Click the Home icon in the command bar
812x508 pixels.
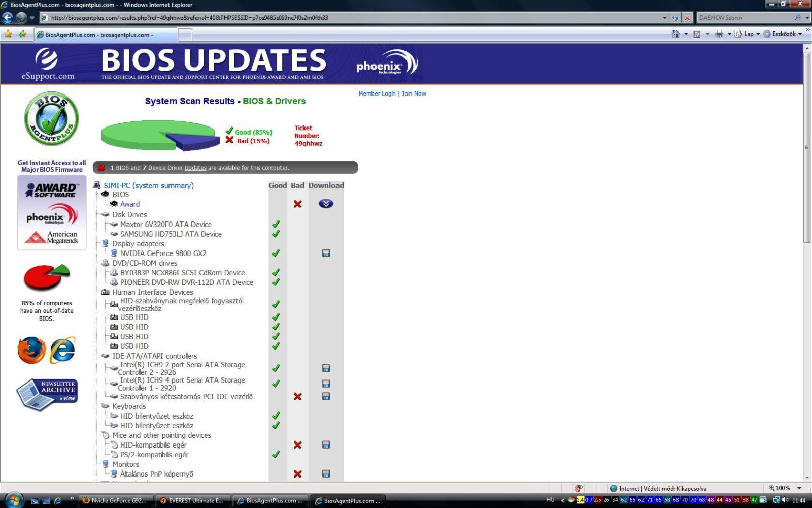[675, 34]
